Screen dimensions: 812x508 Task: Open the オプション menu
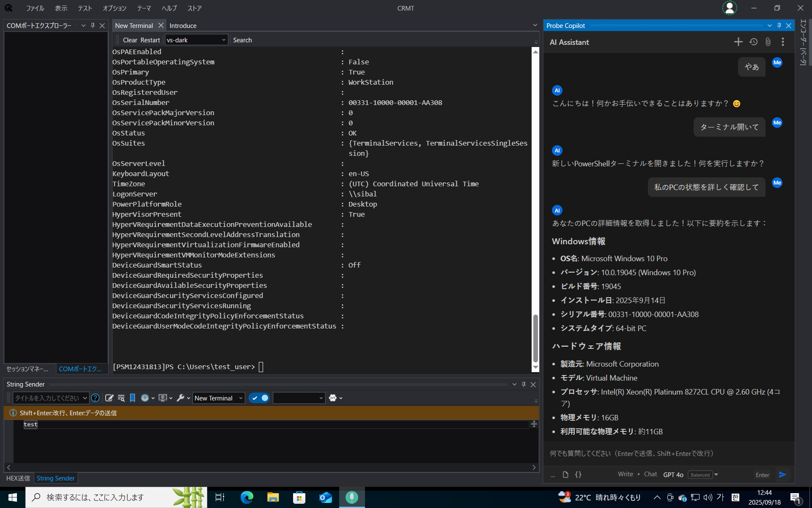pos(115,8)
